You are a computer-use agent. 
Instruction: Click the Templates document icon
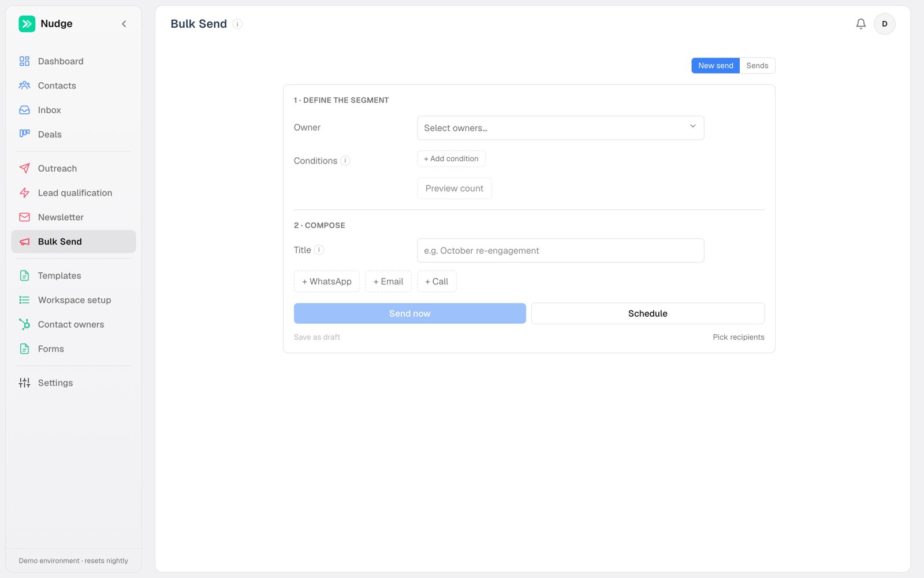(24, 276)
